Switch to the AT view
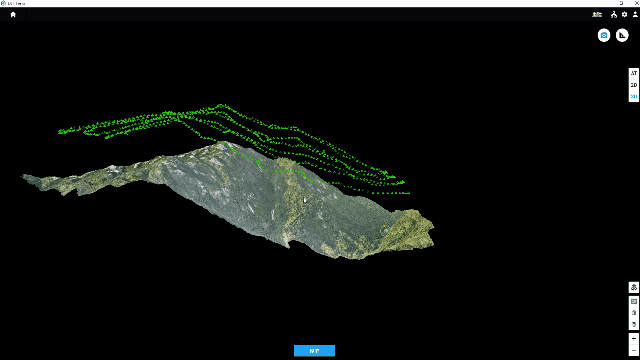The image size is (640, 360). [x=633, y=73]
